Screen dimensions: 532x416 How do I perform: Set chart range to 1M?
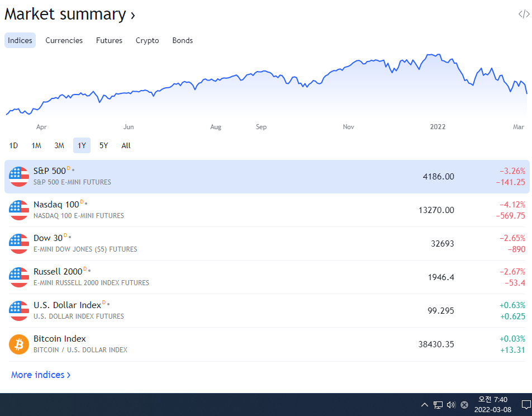(36, 146)
